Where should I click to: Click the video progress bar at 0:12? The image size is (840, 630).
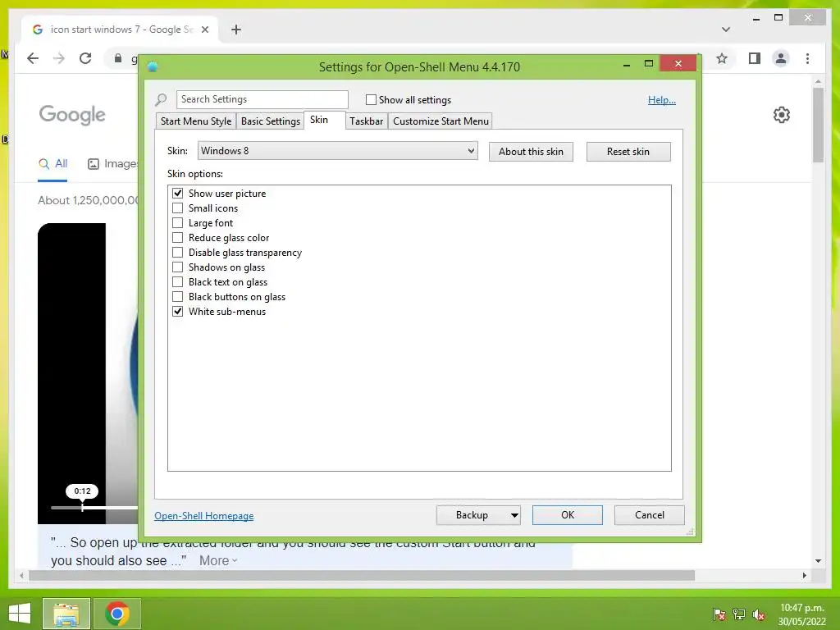pyautogui.click(x=83, y=507)
